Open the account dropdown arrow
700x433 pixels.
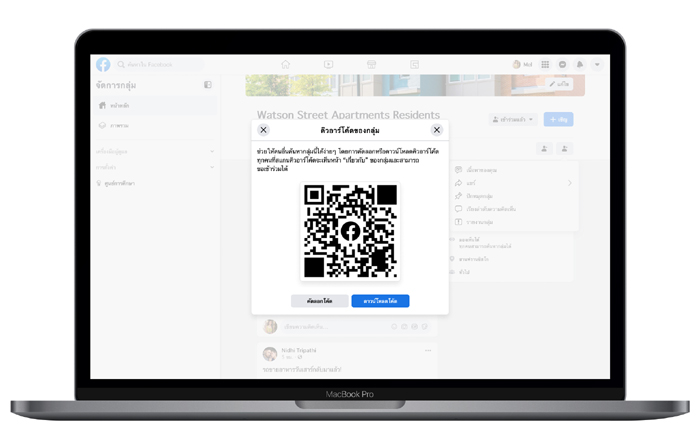[x=597, y=65]
